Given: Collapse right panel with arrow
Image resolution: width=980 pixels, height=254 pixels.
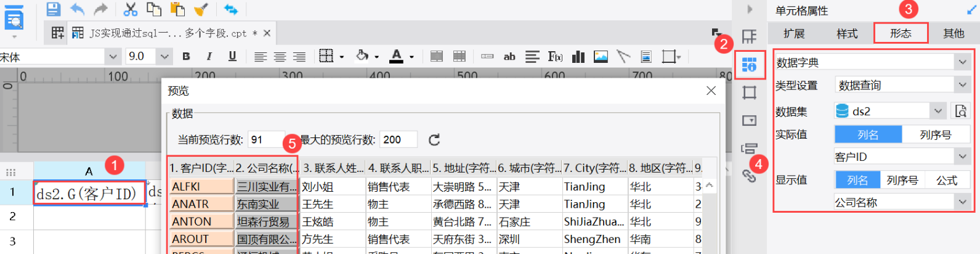Looking at the screenshot, I should (x=750, y=9).
